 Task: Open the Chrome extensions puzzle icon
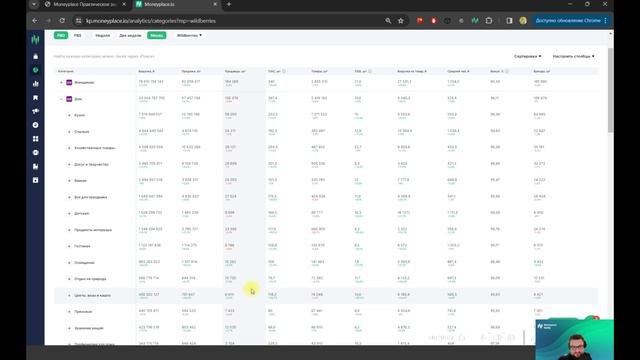(x=489, y=20)
